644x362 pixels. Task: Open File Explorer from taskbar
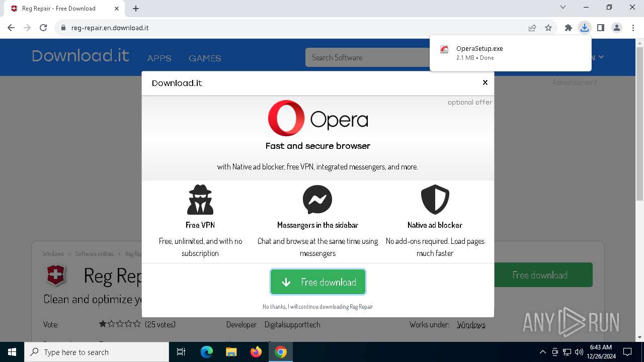pyautogui.click(x=231, y=352)
